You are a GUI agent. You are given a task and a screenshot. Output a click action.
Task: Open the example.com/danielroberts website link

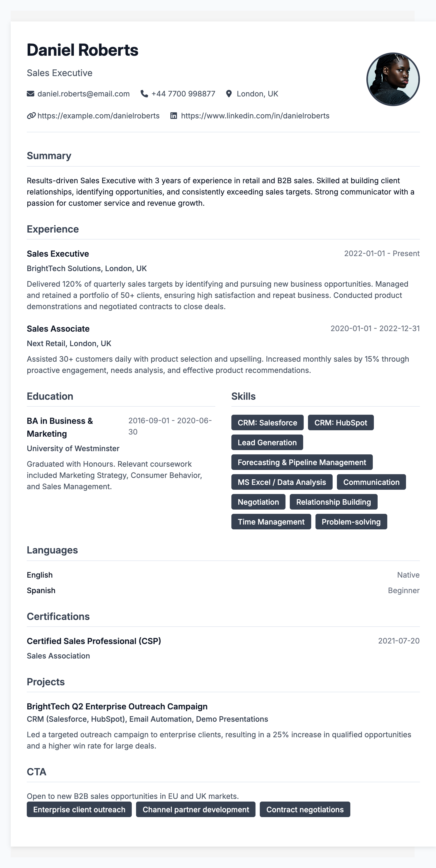pos(98,116)
